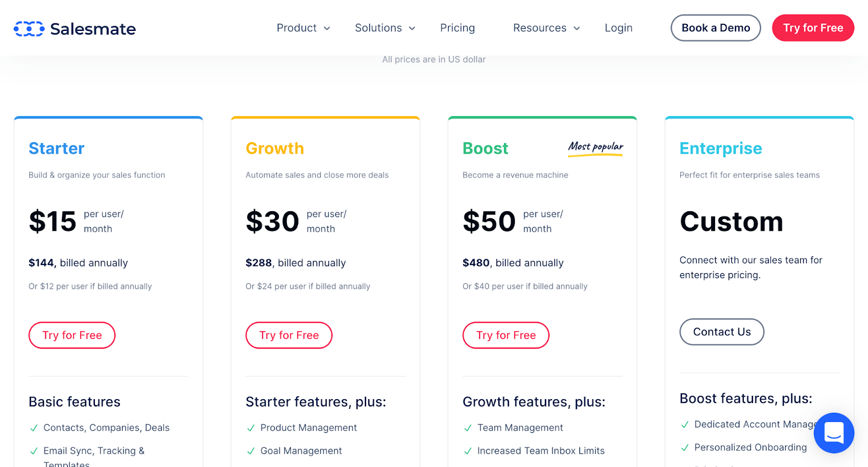The width and height of the screenshot is (868, 467).
Task: Click header Try for Free button
Action: [813, 28]
